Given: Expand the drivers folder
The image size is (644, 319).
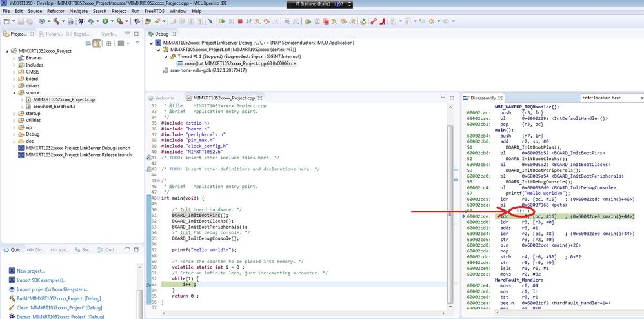Looking at the screenshot, I should tap(14, 86).
